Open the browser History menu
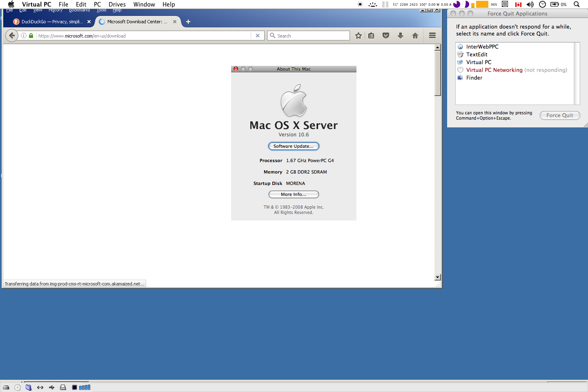This screenshot has height=392, width=588. (56, 10)
